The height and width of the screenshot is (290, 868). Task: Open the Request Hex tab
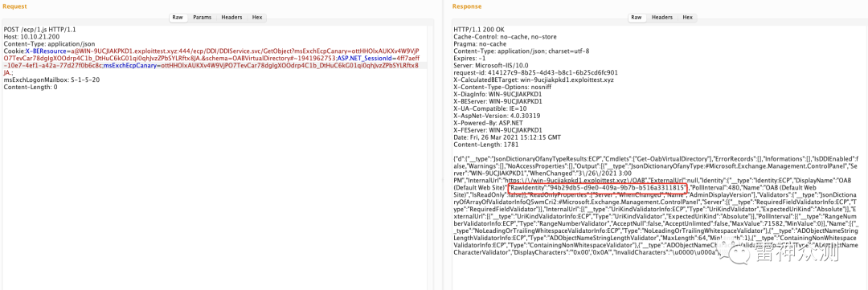pos(257,18)
